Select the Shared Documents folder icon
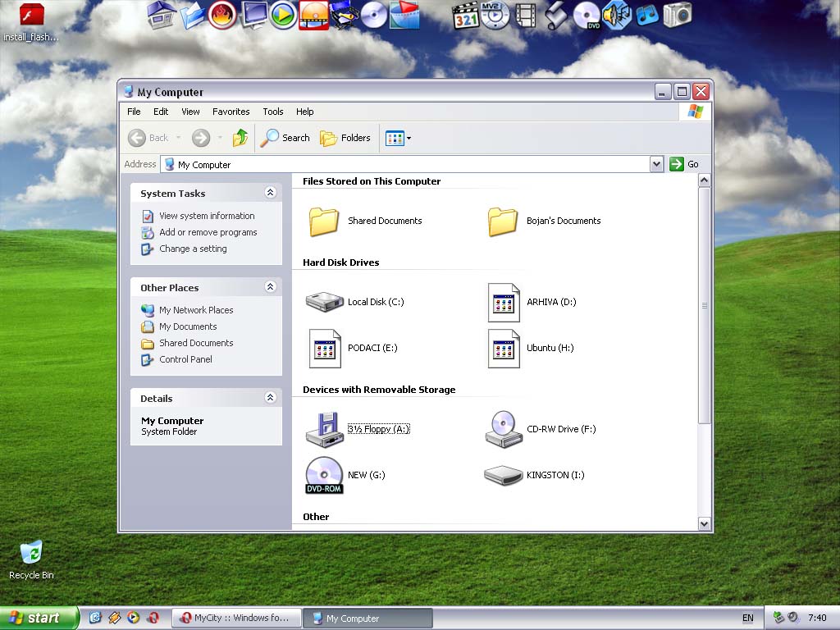 (324, 221)
